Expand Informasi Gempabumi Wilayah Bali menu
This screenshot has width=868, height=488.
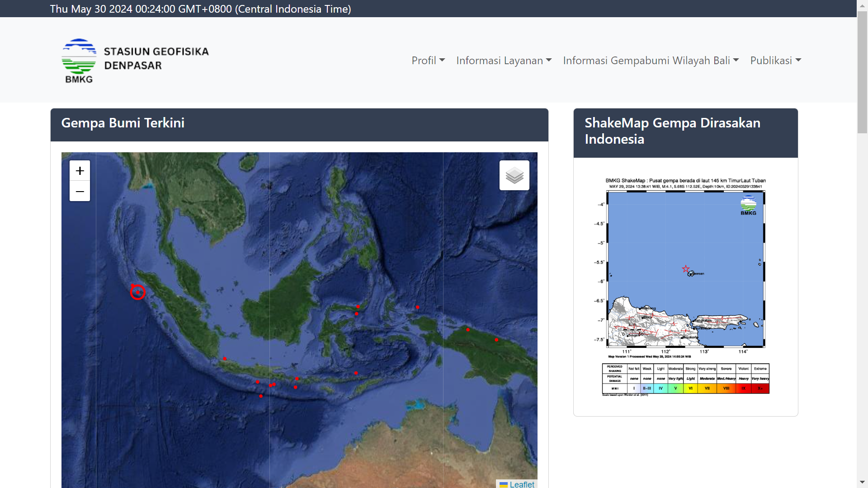tap(651, 61)
